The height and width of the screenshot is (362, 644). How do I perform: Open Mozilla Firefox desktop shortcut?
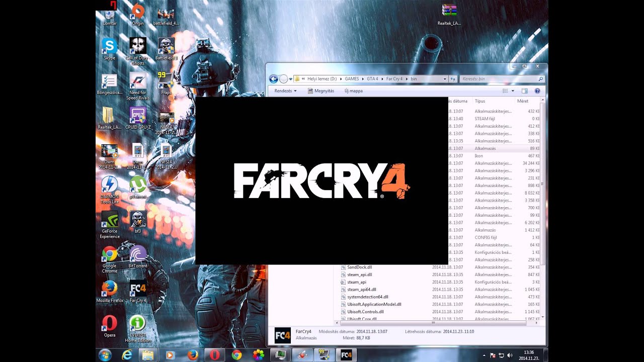tap(110, 291)
